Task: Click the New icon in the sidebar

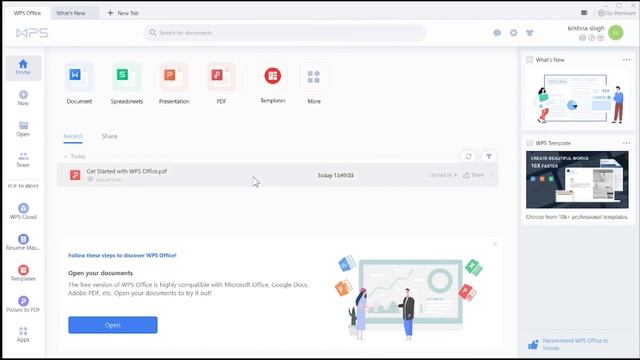Action: (x=23, y=95)
